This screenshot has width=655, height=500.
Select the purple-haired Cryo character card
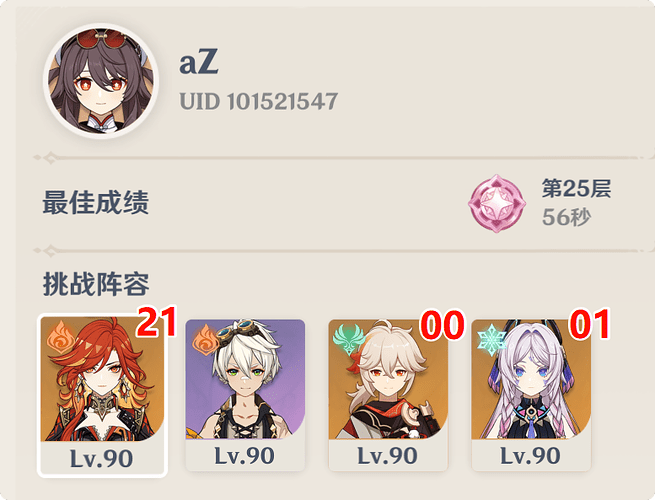point(531,395)
